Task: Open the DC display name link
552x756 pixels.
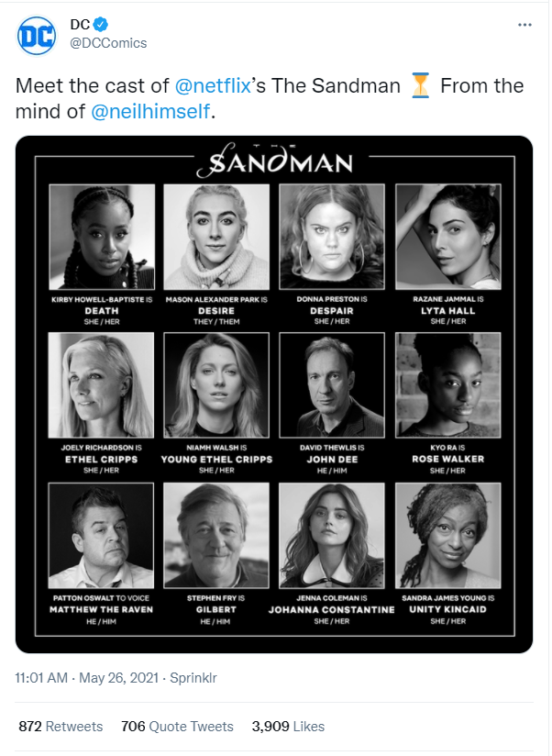Action: pos(80,25)
